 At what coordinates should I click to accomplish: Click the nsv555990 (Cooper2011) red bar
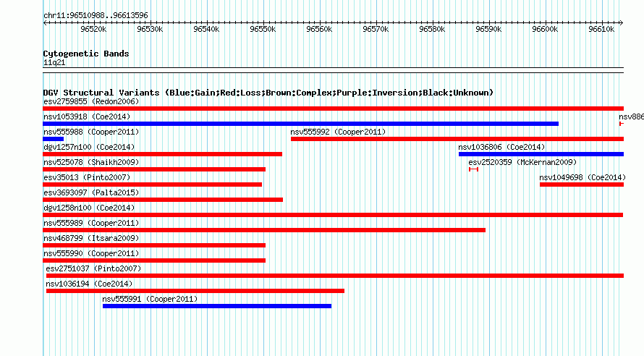[x=154, y=260]
